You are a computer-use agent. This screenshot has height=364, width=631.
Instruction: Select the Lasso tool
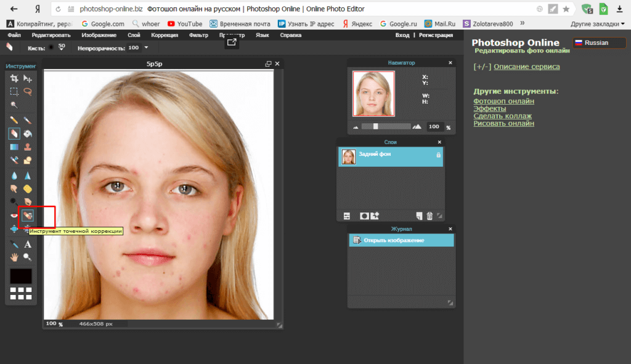[28, 91]
